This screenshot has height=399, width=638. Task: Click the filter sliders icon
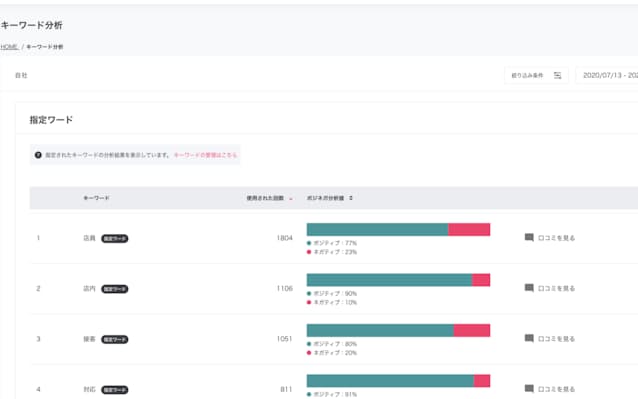pos(557,75)
